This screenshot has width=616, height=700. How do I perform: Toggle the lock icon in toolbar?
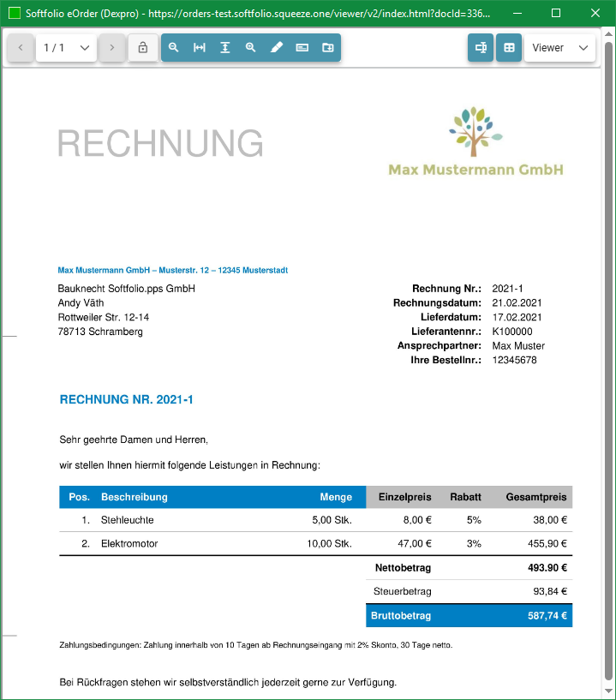tap(143, 48)
